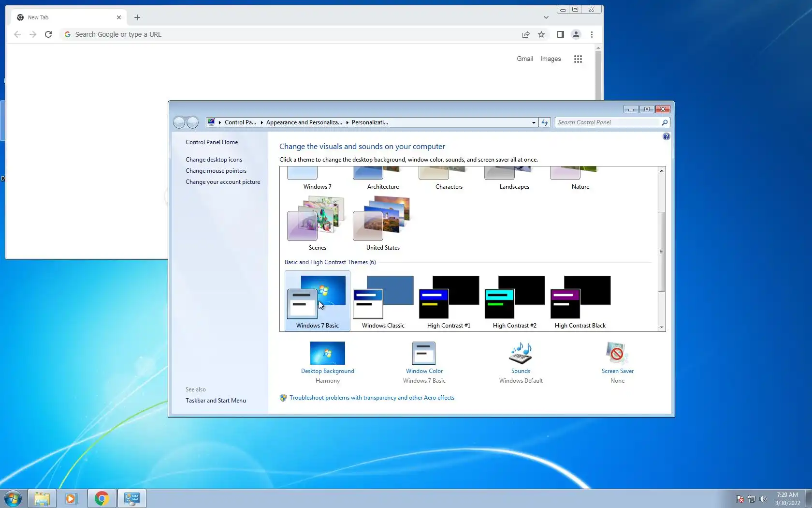The height and width of the screenshot is (508, 812).
Task: Select the Windows Classic theme
Action: coord(383,301)
